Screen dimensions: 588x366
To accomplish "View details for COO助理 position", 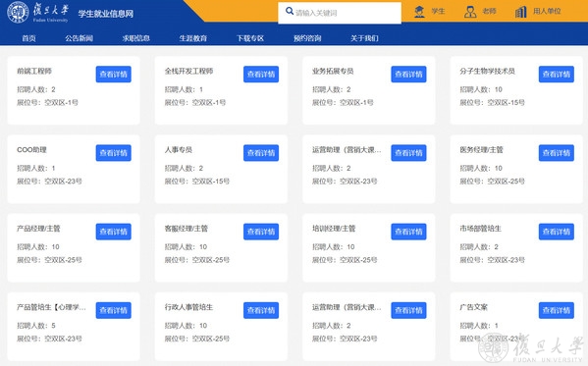I will click(x=114, y=153).
